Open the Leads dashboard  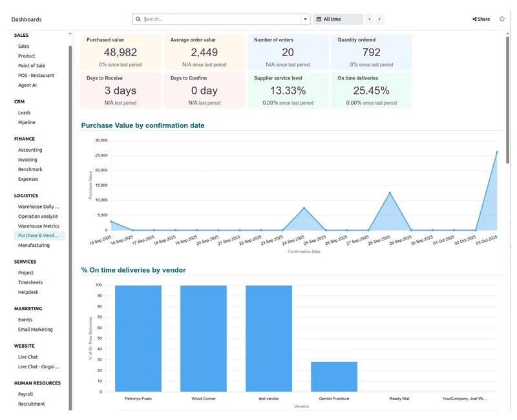(25, 112)
